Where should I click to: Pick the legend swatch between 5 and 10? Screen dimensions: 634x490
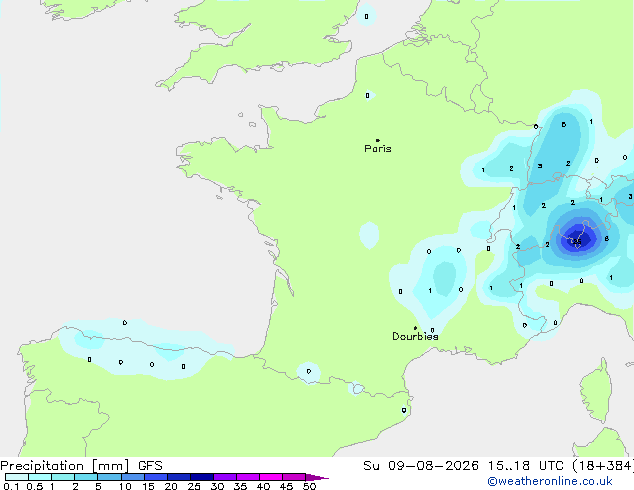coord(109,477)
